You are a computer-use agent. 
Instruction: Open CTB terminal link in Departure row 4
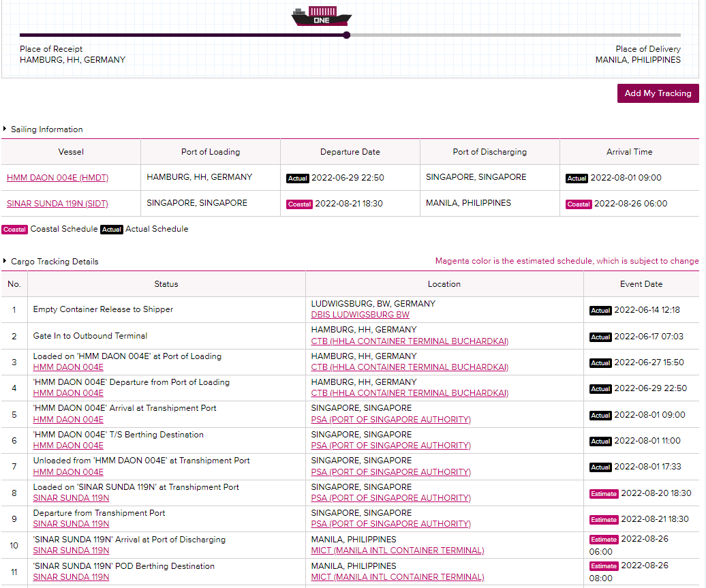[x=410, y=393]
